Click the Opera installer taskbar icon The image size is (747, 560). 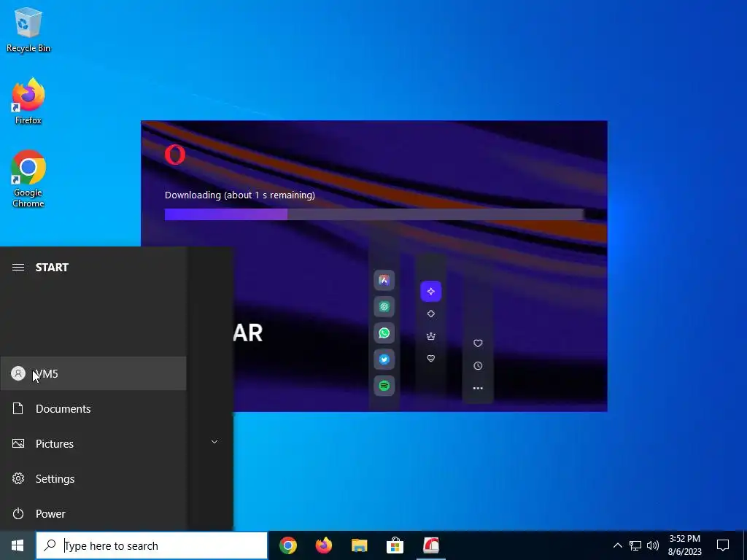pyautogui.click(x=430, y=545)
